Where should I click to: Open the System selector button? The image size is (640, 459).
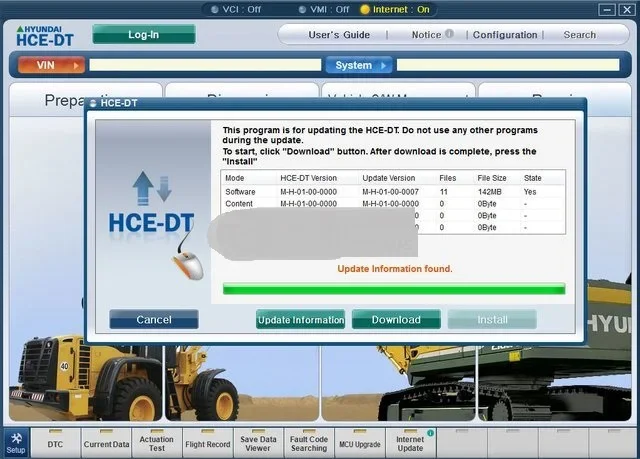[x=359, y=65]
